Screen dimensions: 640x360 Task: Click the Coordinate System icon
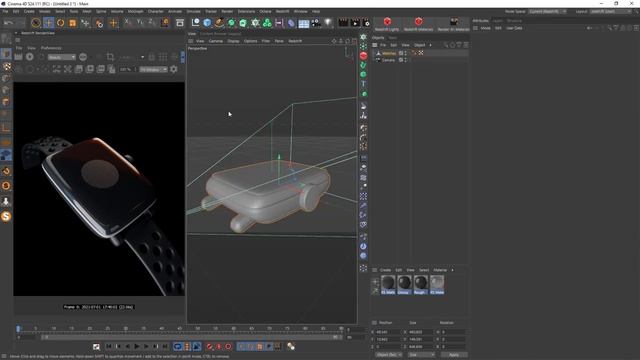pyautogui.click(x=164, y=22)
